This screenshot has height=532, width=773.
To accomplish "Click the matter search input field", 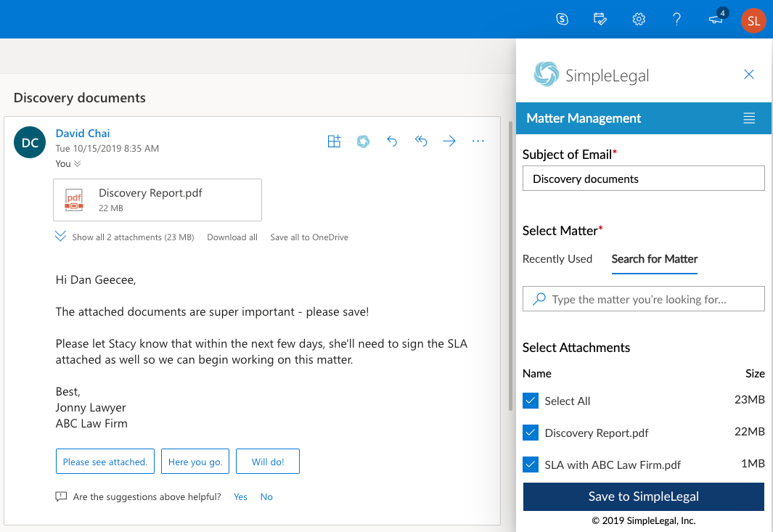I will click(x=643, y=299).
